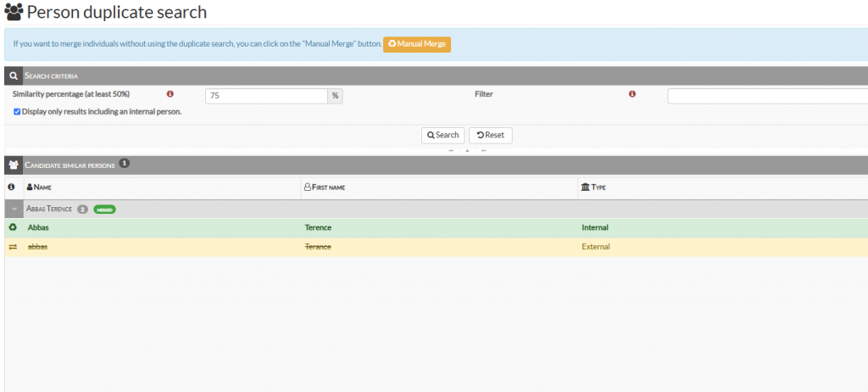This screenshot has width=868, height=392.
Task: Click the Manual Merge button
Action: (x=417, y=43)
